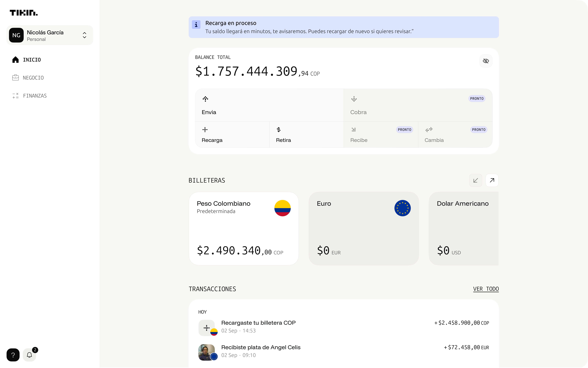This screenshot has height=368, width=588.
Task: Click the briefcase icon beside Negocio
Action: point(16,78)
